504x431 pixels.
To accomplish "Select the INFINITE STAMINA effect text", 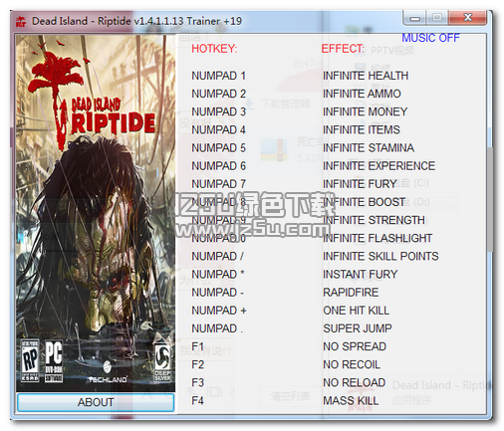I will point(369,147).
